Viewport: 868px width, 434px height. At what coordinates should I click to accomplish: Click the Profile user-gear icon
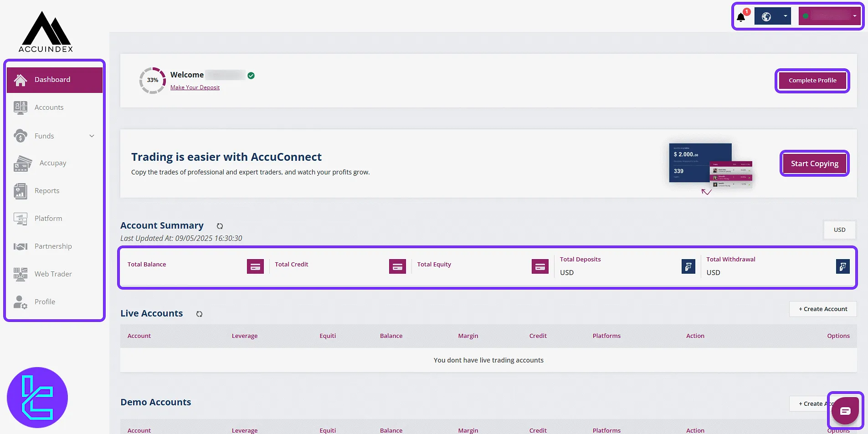(x=21, y=302)
